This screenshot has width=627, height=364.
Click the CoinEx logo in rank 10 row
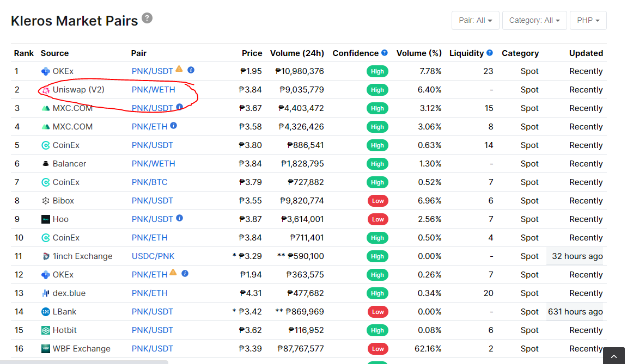[x=46, y=238]
